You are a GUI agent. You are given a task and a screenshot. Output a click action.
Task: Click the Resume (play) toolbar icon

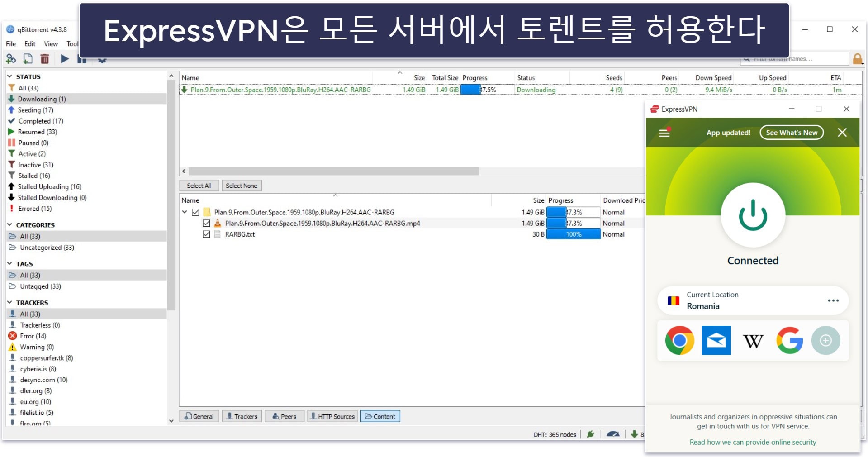coord(65,59)
